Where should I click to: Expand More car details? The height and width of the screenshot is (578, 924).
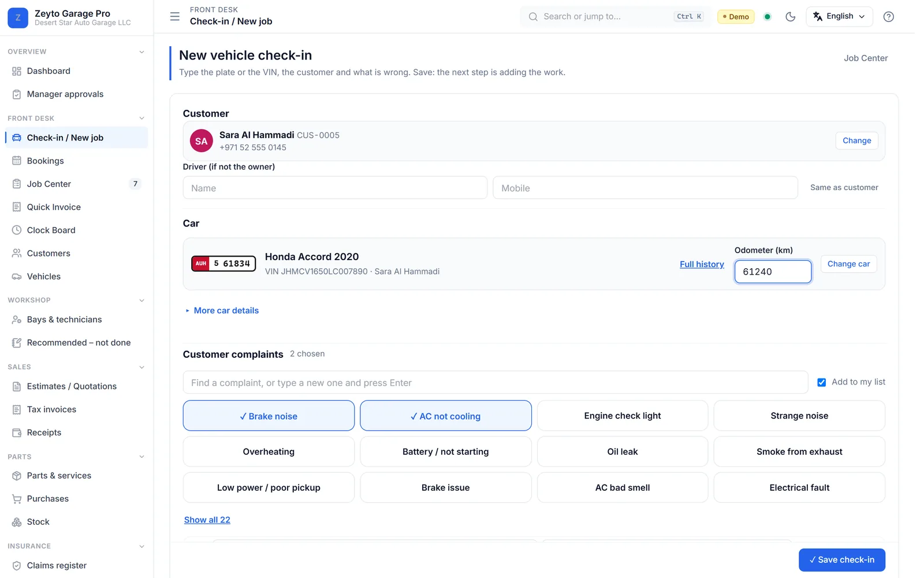(x=222, y=310)
